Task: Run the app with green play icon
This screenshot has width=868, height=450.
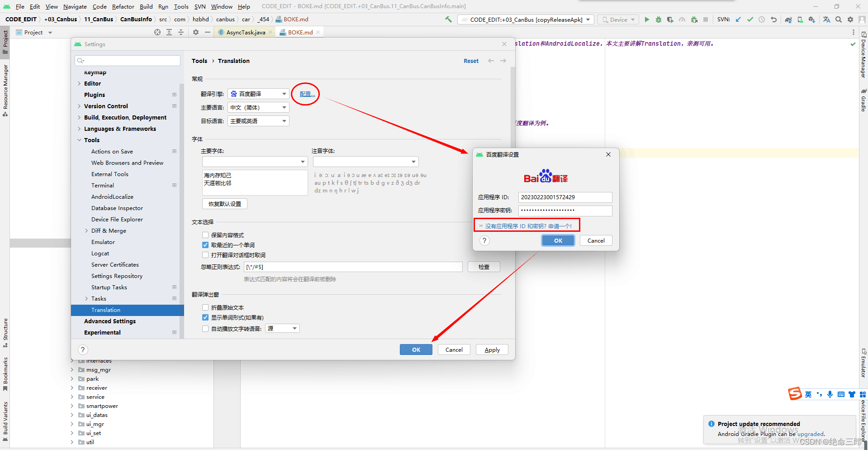Action: [647, 19]
